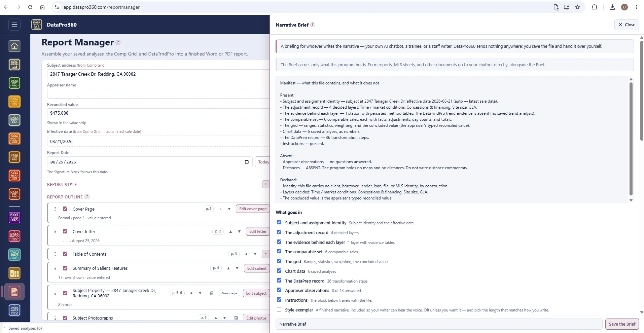Launch Data Trnd Pro from sidebar
This screenshot has width=644, height=333.
14,218
